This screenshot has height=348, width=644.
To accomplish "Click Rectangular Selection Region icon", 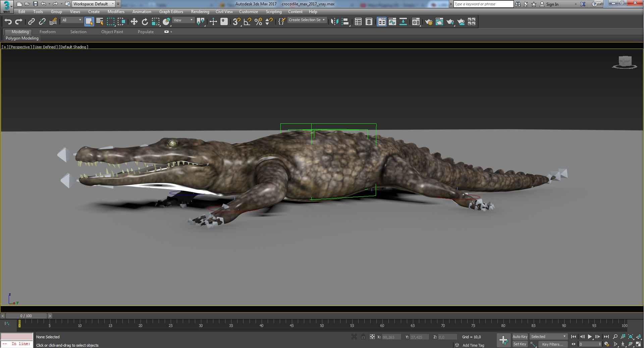I will 110,22.
